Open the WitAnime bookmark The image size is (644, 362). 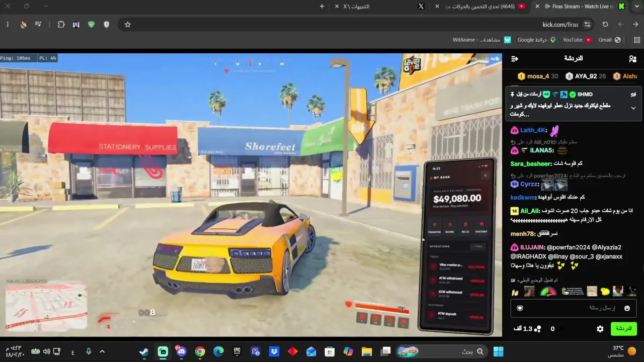point(481,40)
